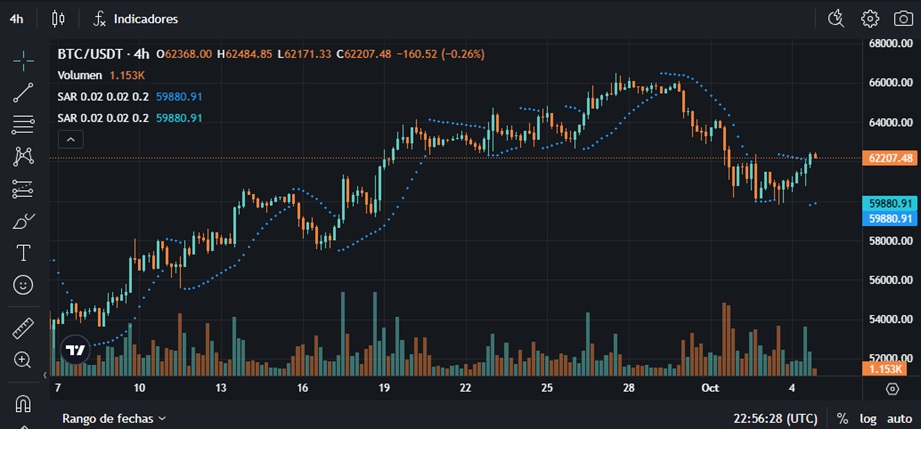Choose the XABCD pattern tool
The image size is (921, 460).
23,156
